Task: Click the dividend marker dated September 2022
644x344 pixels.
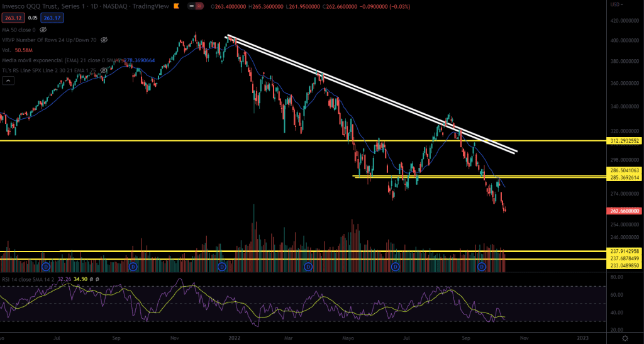Action: pyautogui.click(x=482, y=267)
